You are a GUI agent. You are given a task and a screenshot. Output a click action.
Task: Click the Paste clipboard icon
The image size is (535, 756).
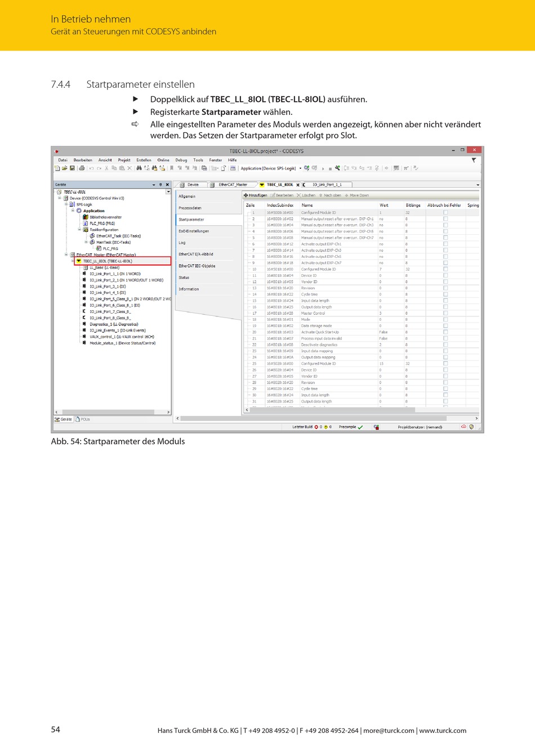(122, 168)
